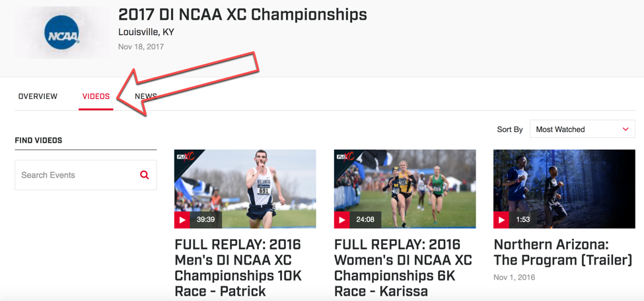
Task: Play the 2016 Men's 10K replay video
Action: [x=182, y=220]
